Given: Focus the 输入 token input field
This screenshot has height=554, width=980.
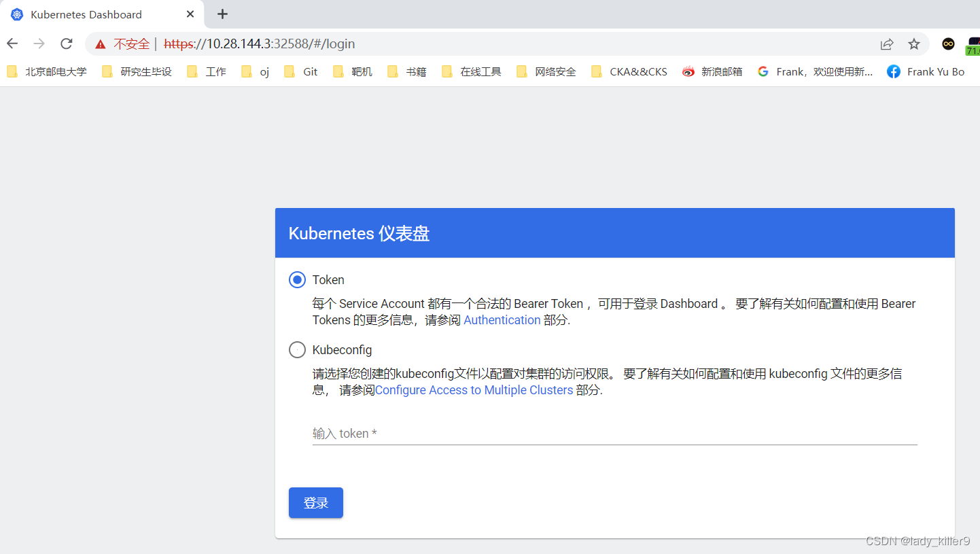Looking at the screenshot, I should coord(614,433).
